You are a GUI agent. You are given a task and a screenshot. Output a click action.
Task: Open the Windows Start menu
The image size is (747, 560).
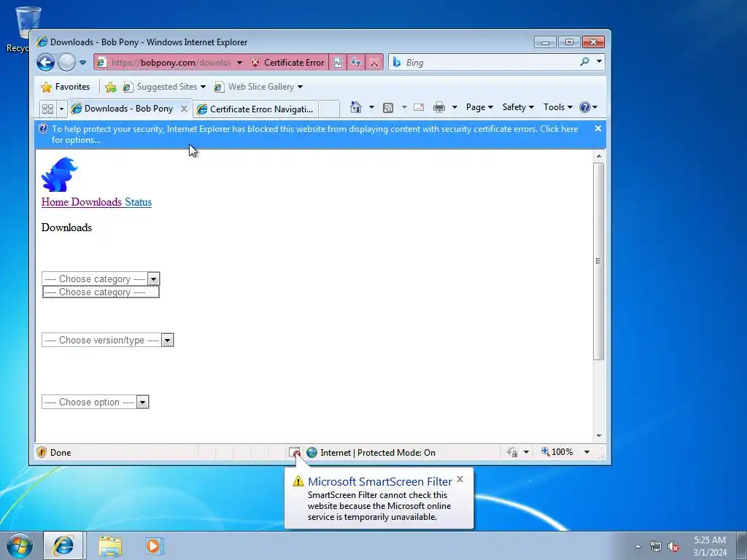coord(20,545)
